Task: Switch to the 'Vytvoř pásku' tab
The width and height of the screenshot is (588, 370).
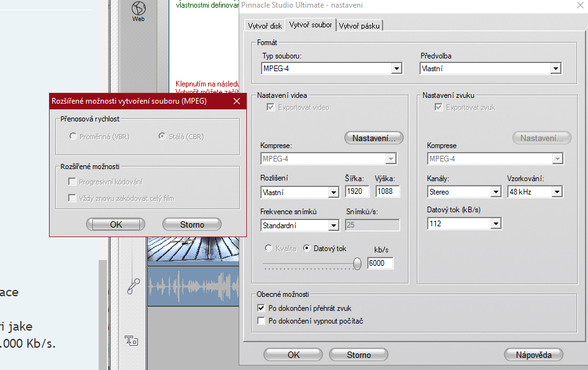Action: tap(360, 26)
